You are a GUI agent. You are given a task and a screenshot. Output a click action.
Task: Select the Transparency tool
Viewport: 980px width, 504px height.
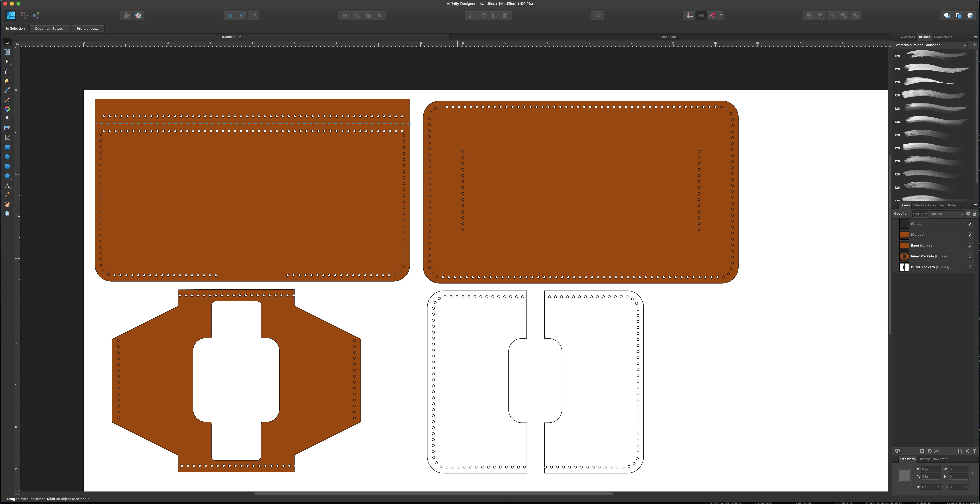click(7, 119)
